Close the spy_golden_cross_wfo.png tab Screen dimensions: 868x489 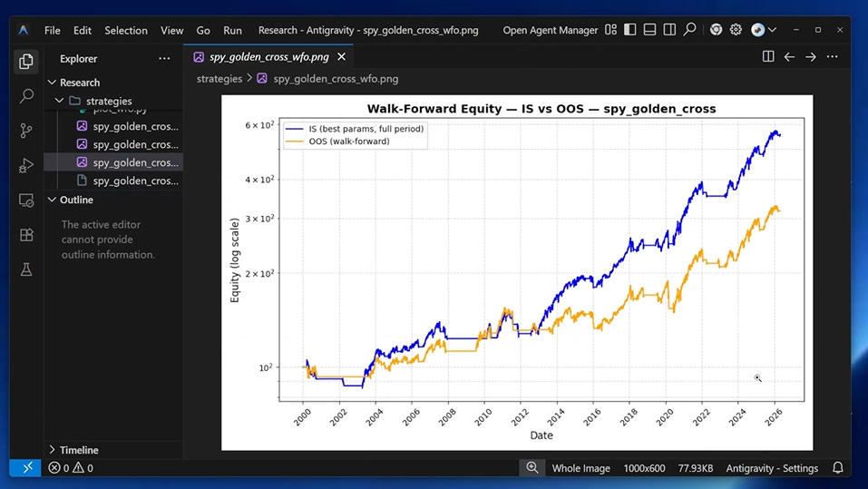tap(342, 57)
